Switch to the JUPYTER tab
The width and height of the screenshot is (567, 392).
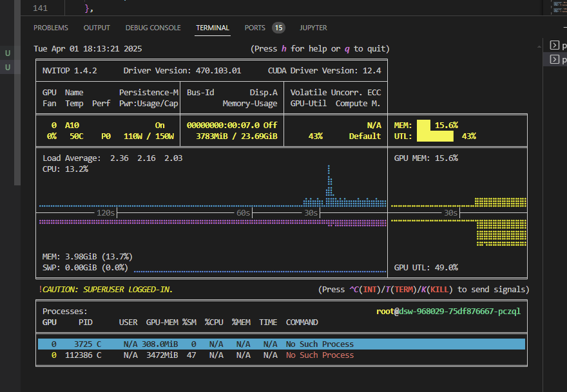pos(313,28)
